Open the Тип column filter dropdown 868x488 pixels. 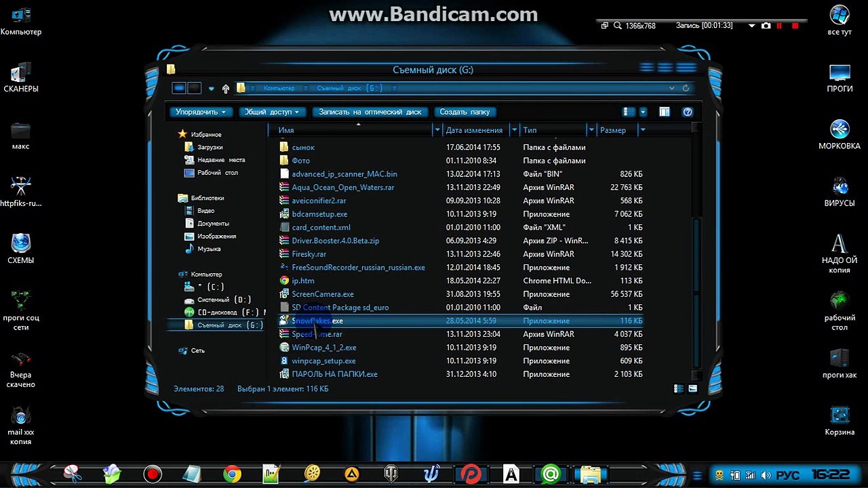coord(591,130)
